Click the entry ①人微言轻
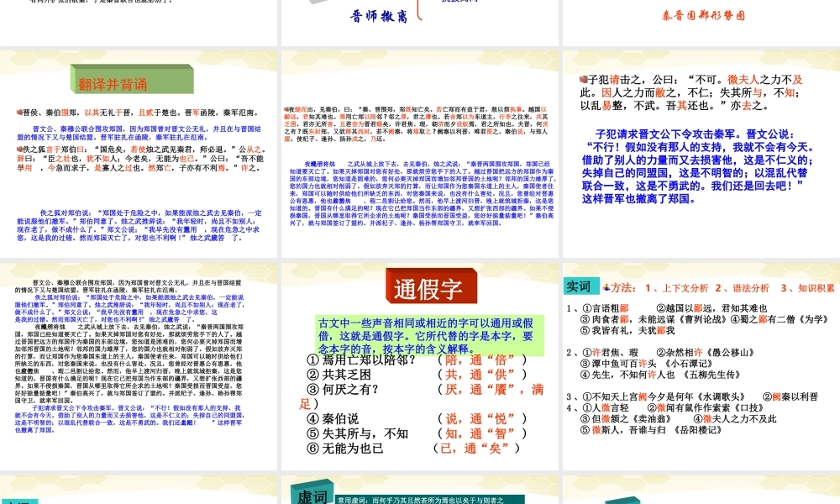The width and height of the screenshot is (840, 504). pos(605,408)
